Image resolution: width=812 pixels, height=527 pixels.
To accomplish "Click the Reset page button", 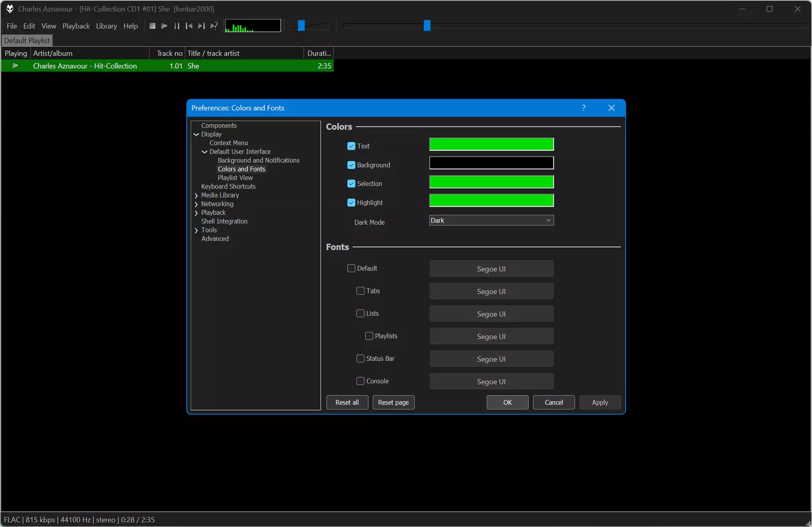I will click(x=393, y=402).
